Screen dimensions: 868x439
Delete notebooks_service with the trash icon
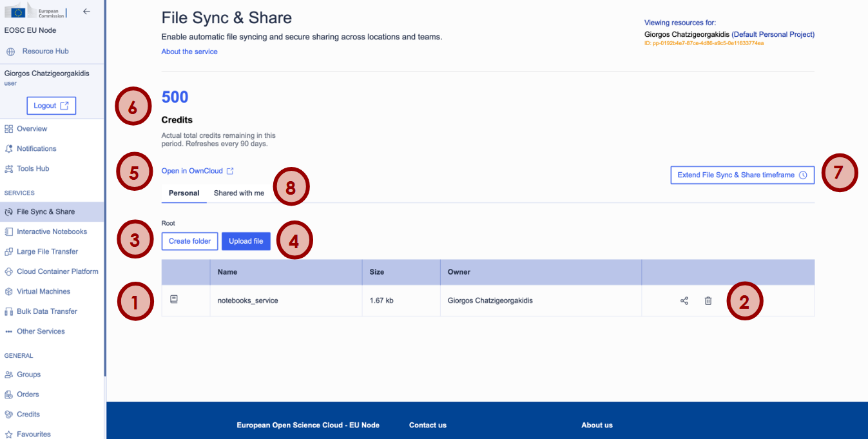708,300
